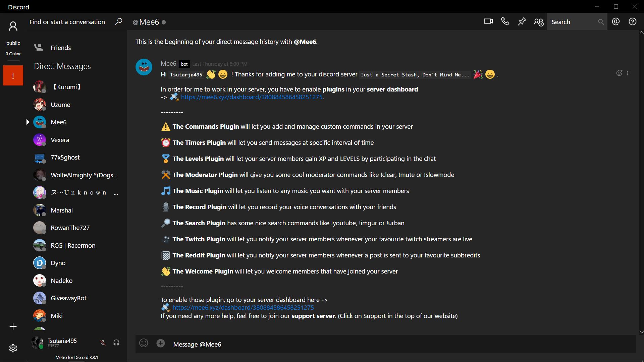Open RowanThe727 direct message
Screen dimensions: 644x362
[77, 228]
